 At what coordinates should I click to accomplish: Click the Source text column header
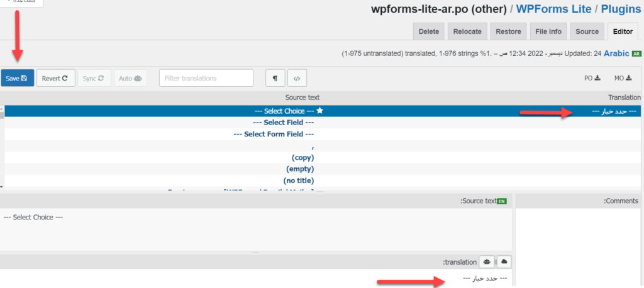[x=303, y=97]
